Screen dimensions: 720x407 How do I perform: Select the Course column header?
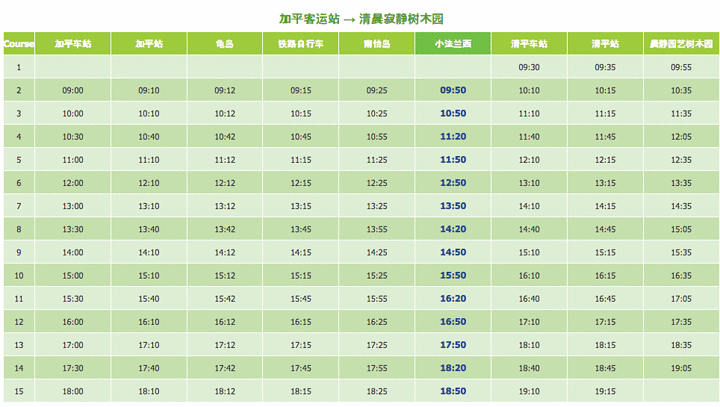tap(19, 44)
